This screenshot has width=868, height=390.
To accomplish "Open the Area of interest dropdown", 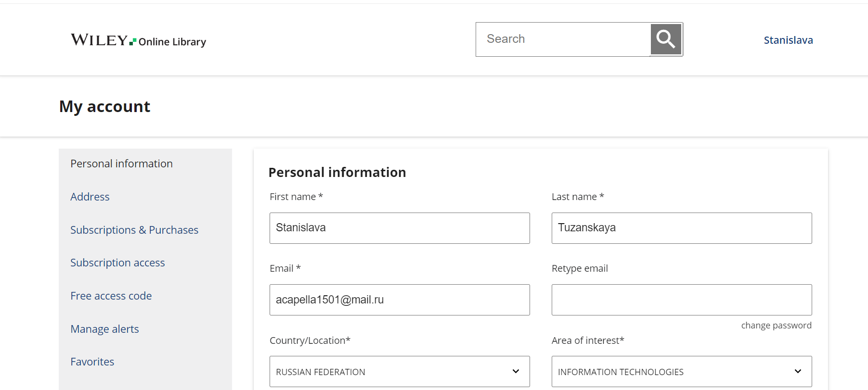I will (x=682, y=371).
